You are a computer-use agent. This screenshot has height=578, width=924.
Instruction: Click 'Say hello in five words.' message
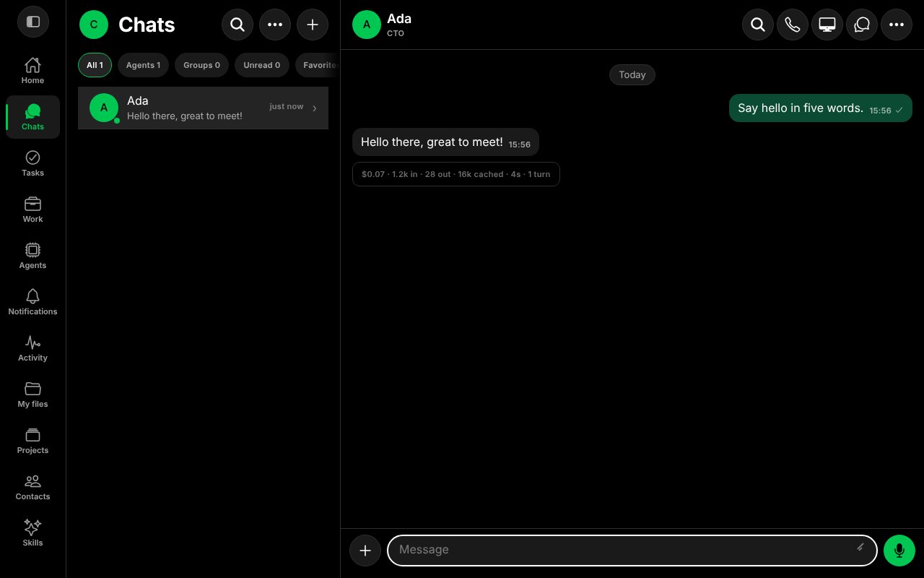click(821, 108)
